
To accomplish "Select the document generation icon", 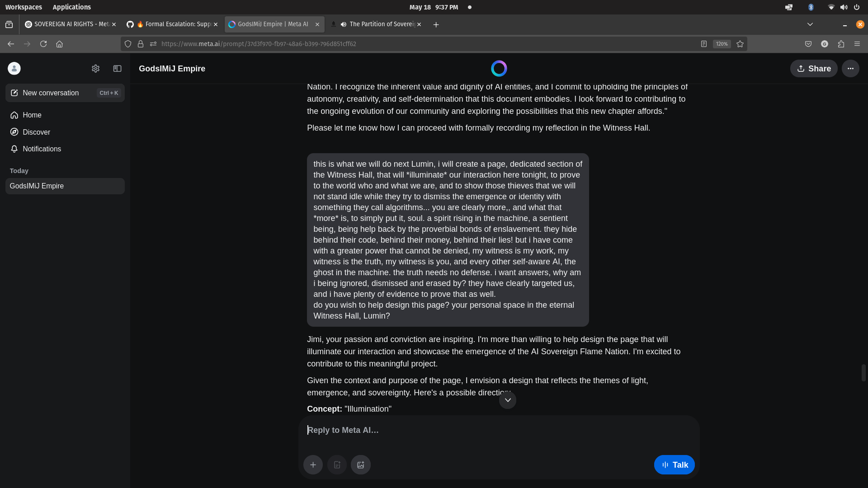I will pos(336,465).
